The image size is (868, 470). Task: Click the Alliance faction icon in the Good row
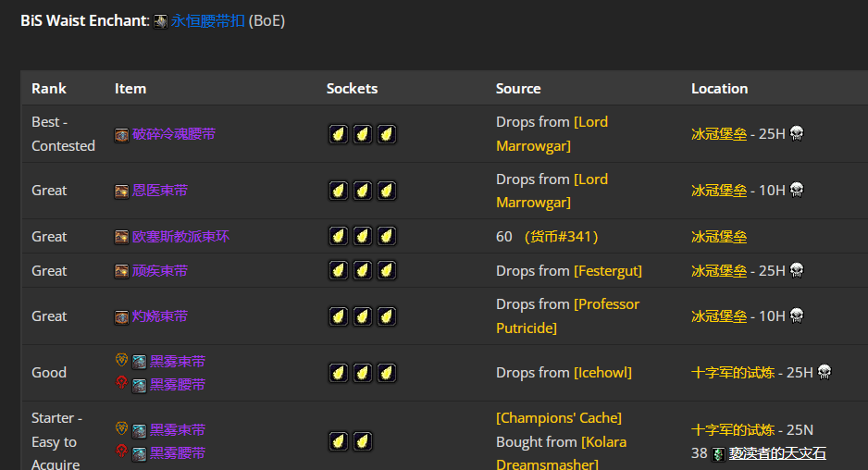[121, 360]
